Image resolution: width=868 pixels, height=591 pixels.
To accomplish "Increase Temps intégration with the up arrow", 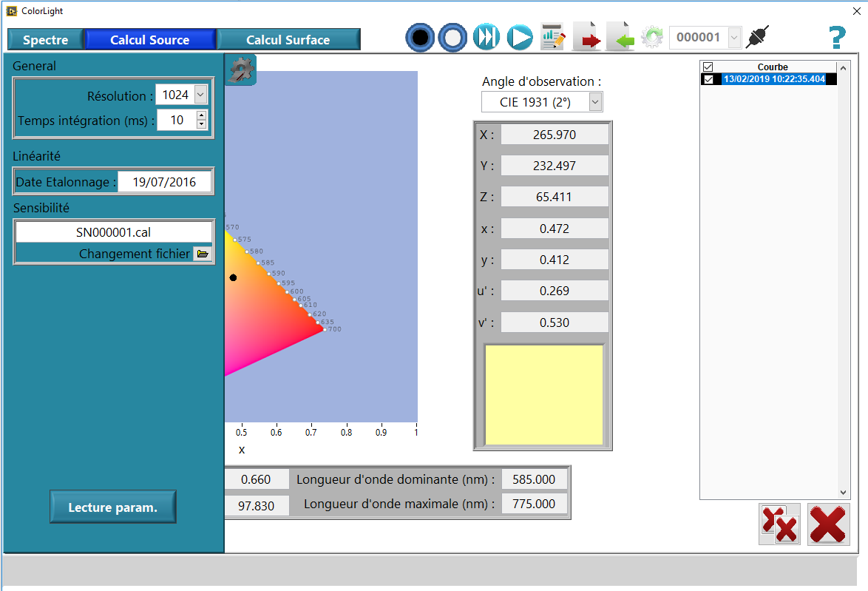I will [202, 115].
